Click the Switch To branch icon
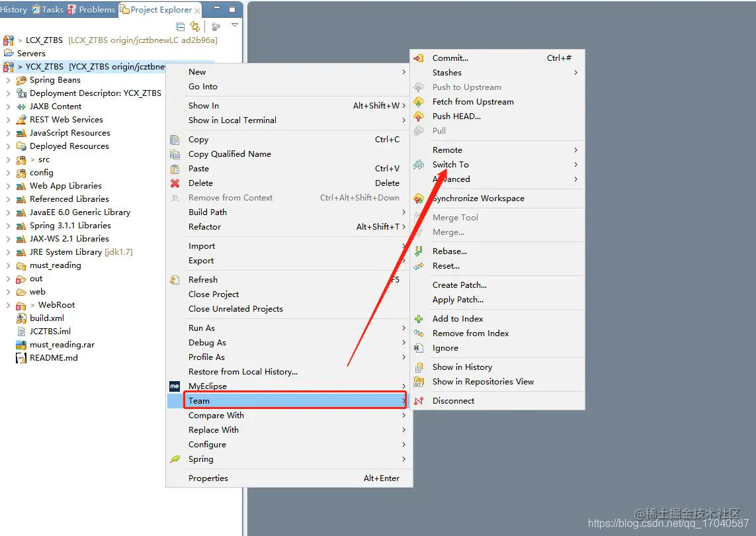 pos(419,165)
